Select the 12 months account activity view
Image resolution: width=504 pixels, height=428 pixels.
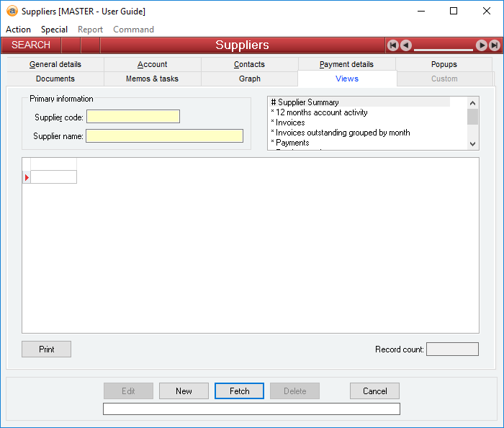pyautogui.click(x=320, y=112)
